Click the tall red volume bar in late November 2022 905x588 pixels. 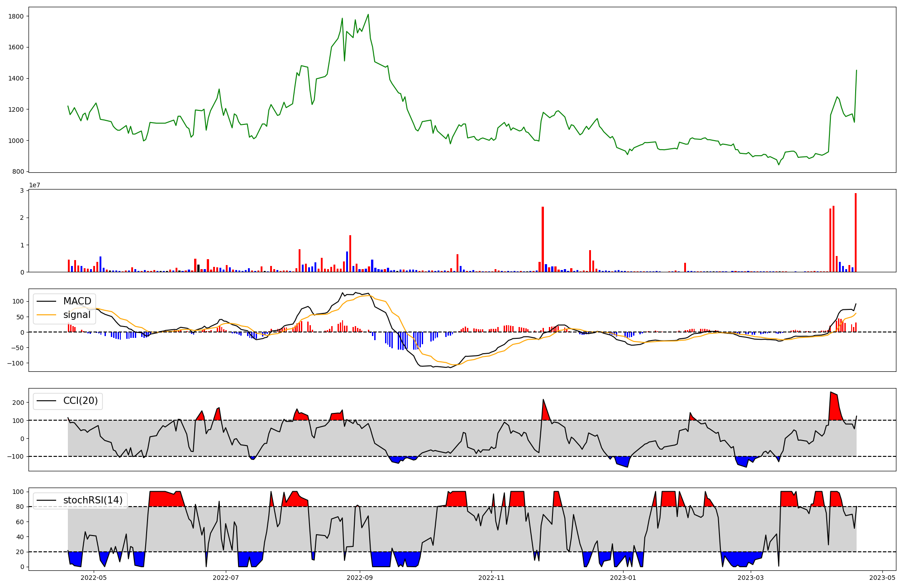click(543, 240)
